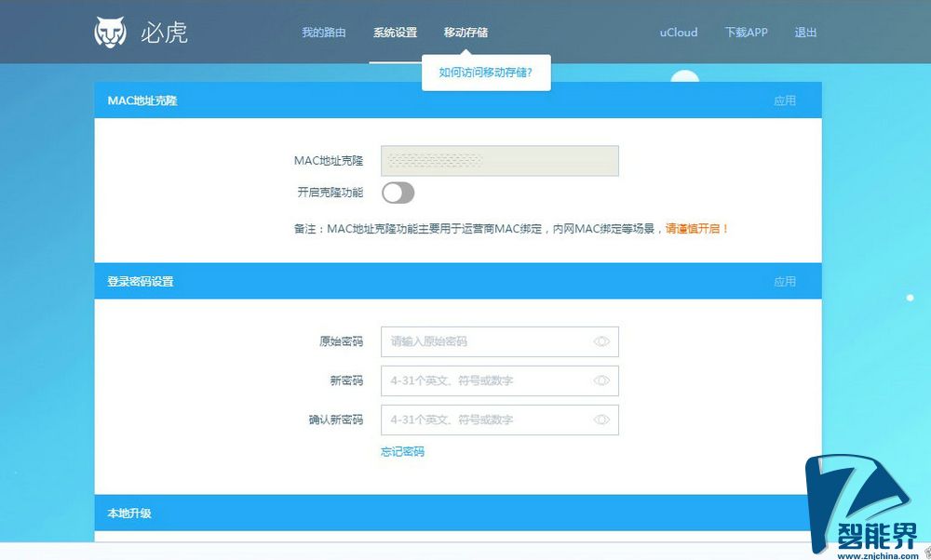This screenshot has height=560, width=931.
Task: Focus the 原始密码 password field
Action: point(484,341)
